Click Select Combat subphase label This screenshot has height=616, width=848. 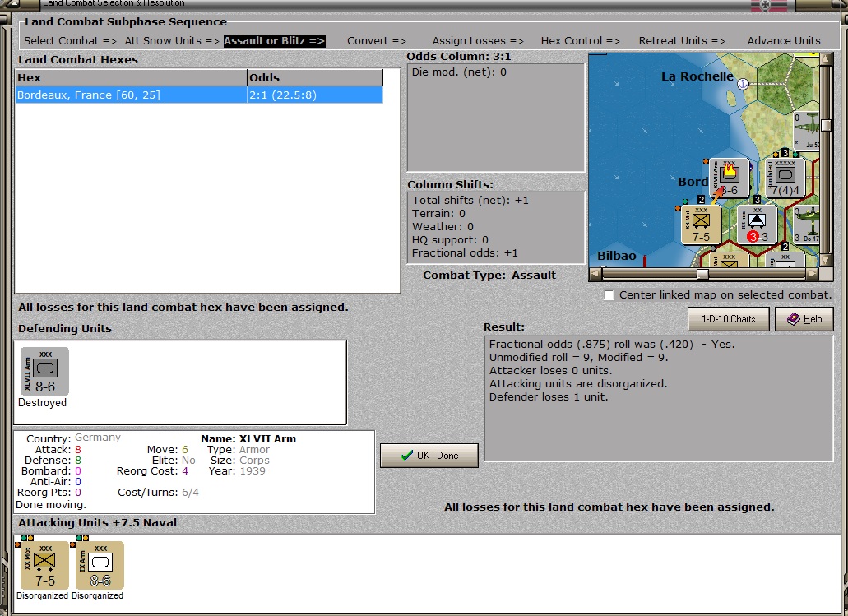coord(70,41)
